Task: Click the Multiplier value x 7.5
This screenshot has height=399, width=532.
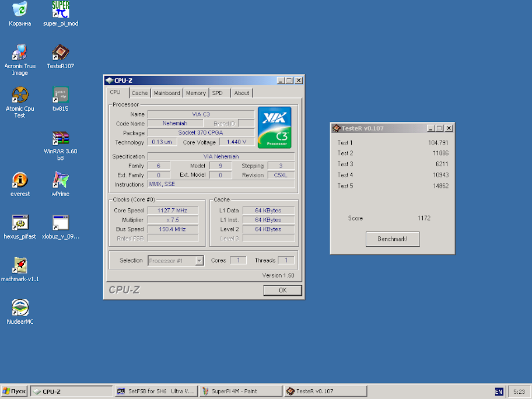Action: [172, 220]
